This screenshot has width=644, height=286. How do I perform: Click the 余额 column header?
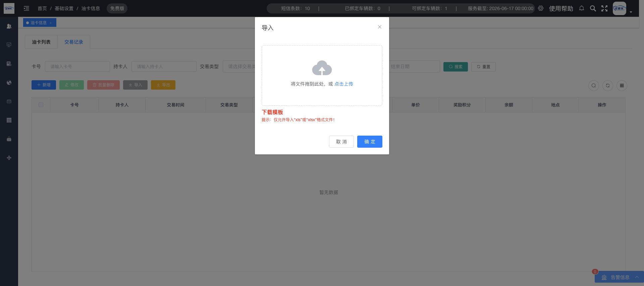click(508, 105)
